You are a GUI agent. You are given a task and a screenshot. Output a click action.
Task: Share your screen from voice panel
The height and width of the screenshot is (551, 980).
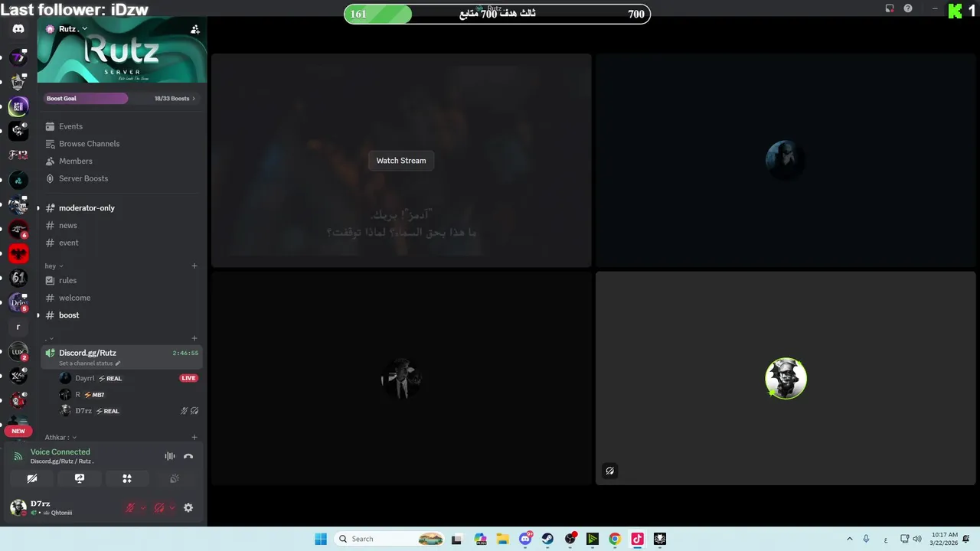point(80,478)
